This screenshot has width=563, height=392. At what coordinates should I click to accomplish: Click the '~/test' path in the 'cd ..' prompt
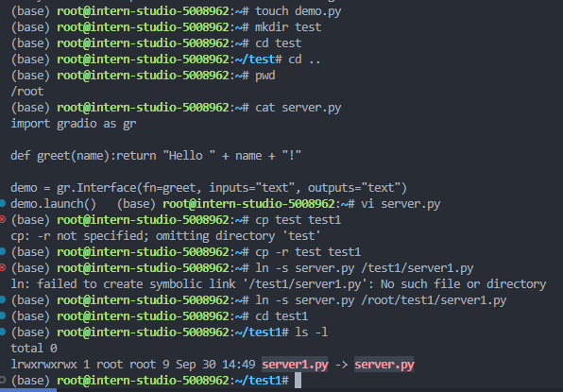tap(255, 60)
